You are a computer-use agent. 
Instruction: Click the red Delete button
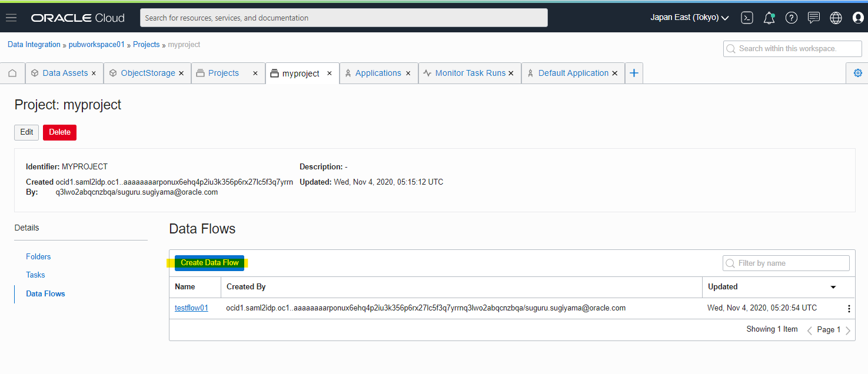click(59, 132)
